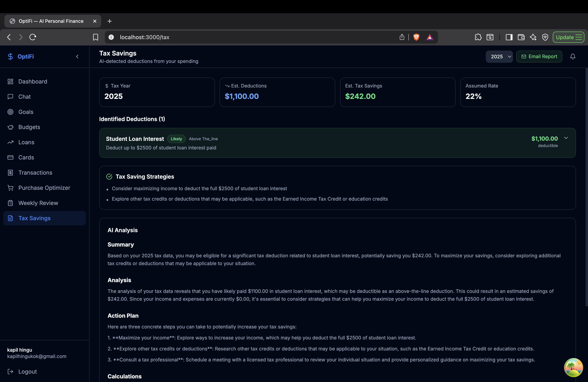The image size is (588, 382).
Task: Log out using the Logout link
Action: (27, 371)
